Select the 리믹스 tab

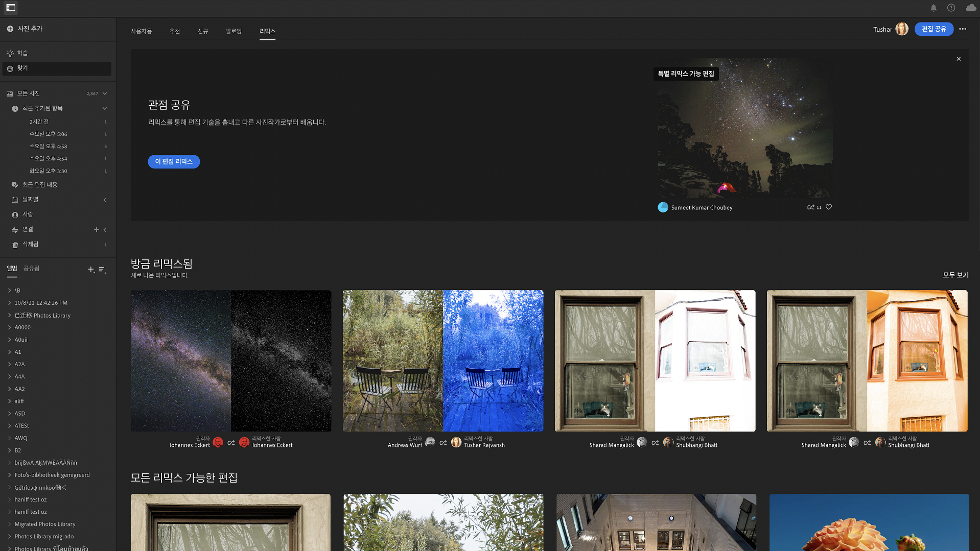point(267,31)
